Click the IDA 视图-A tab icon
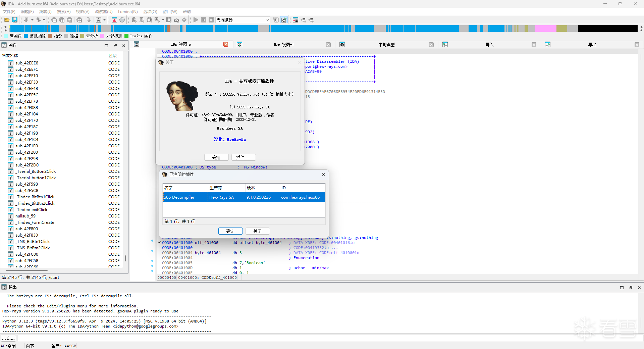This screenshot has height=349, width=644. tap(137, 44)
